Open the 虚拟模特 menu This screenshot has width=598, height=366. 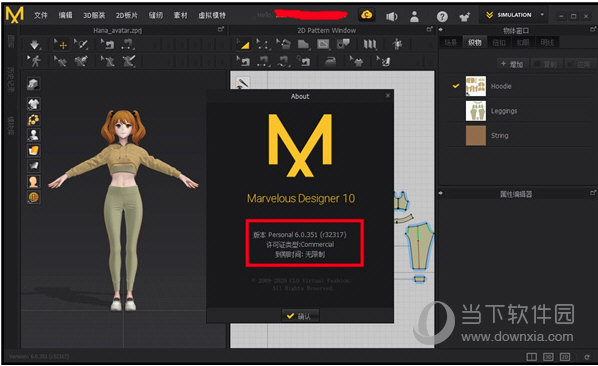tap(212, 15)
